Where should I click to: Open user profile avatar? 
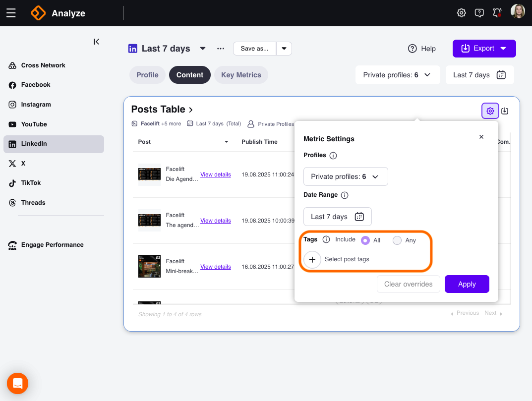(518, 11)
